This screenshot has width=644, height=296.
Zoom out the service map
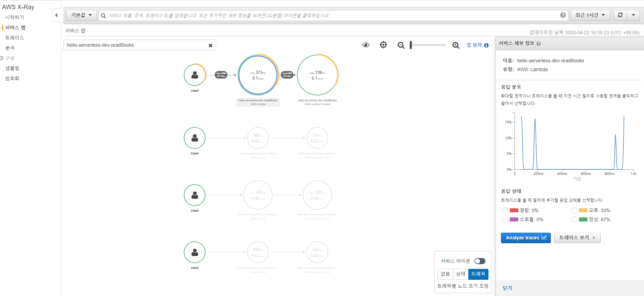coord(401,45)
